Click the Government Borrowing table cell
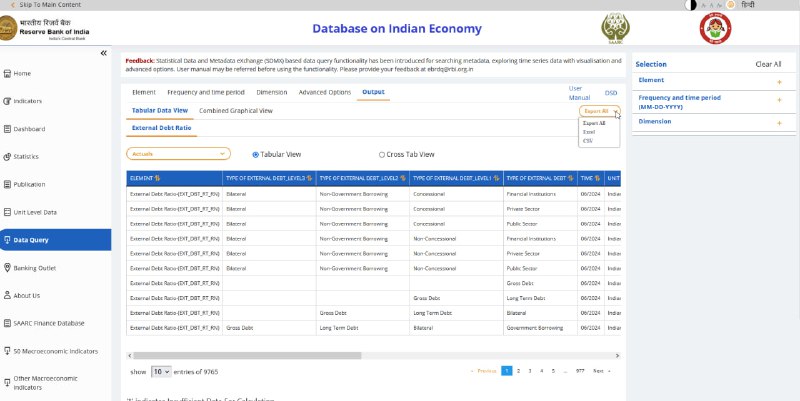Image resolution: width=800 pixels, height=401 pixels. click(x=540, y=328)
